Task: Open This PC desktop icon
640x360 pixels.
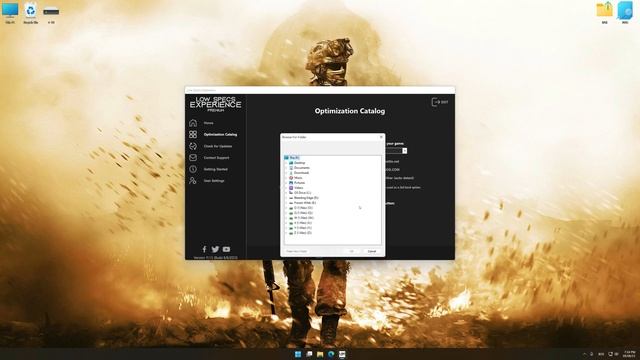Action: tap(10, 12)
